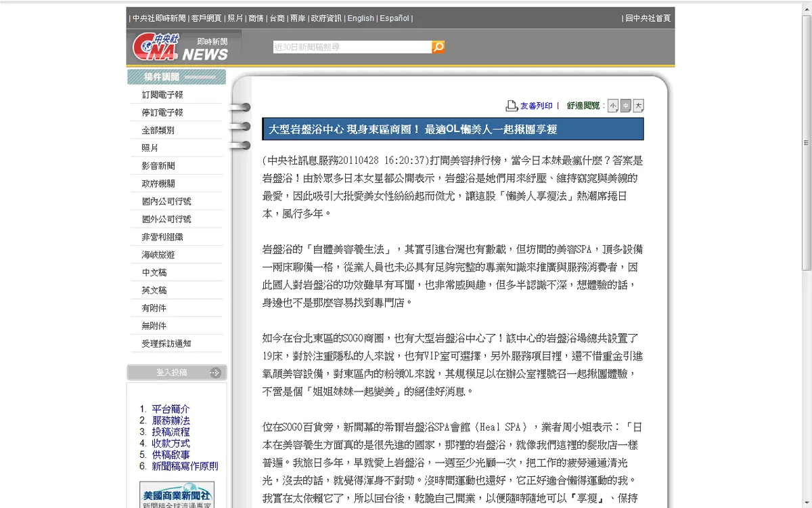
Task: Set reading font size to large (大)
Action: click(x=638, y=106)
